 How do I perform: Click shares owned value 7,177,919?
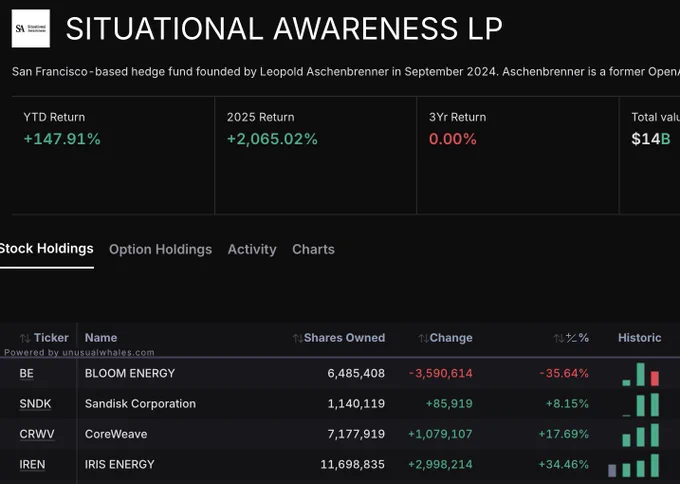pyautogui.click(x=356, y=434)
